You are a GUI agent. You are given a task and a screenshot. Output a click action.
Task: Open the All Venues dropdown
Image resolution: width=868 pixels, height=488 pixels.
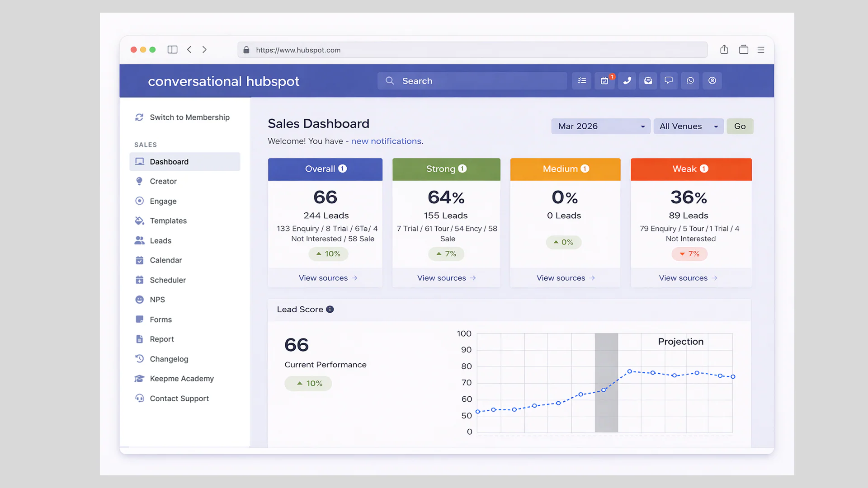coord(689,127)
